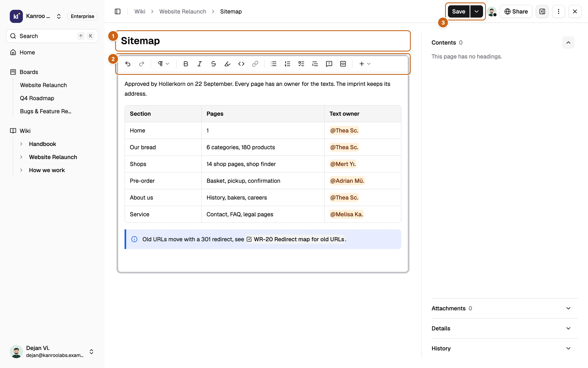Toggle strikethrough formatting
Screen dimensions: 588x368
click(214, 64)
